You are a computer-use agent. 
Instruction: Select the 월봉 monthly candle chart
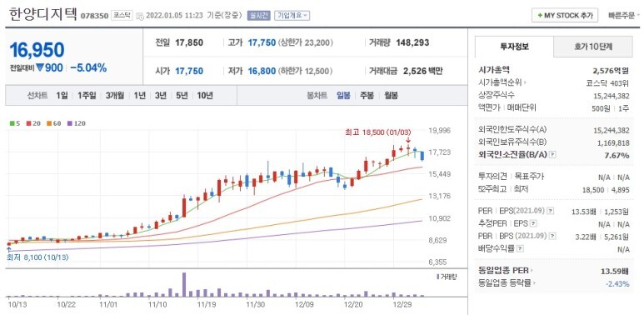coord(391,96)
